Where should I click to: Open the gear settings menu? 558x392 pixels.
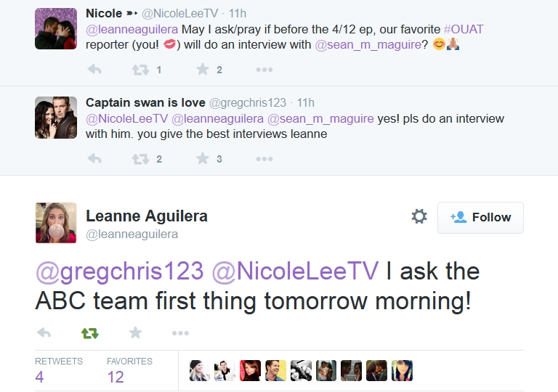point(419,217)
